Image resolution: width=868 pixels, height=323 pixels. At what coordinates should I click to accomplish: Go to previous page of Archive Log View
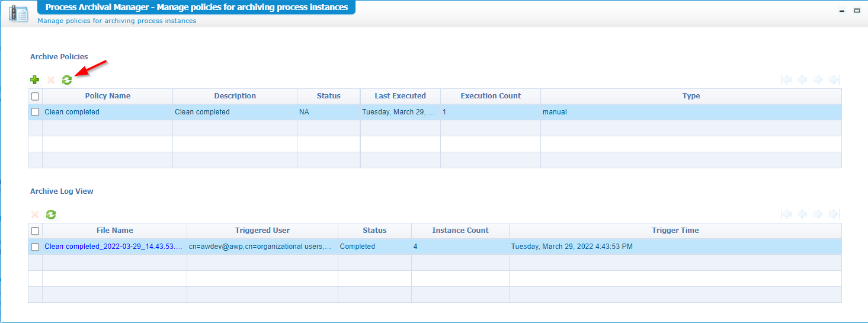tap(802, 215)
